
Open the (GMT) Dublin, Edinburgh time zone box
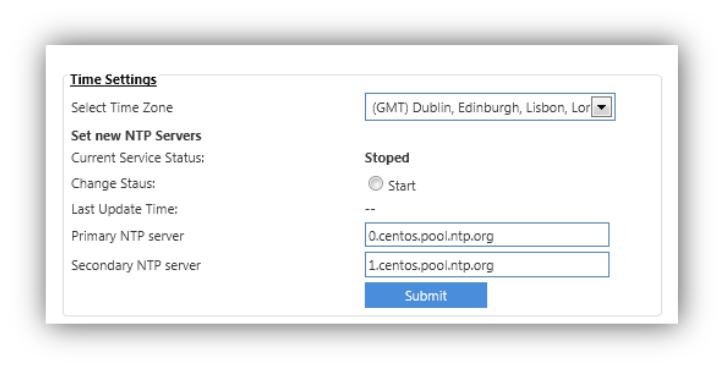[x=490, y=107]
